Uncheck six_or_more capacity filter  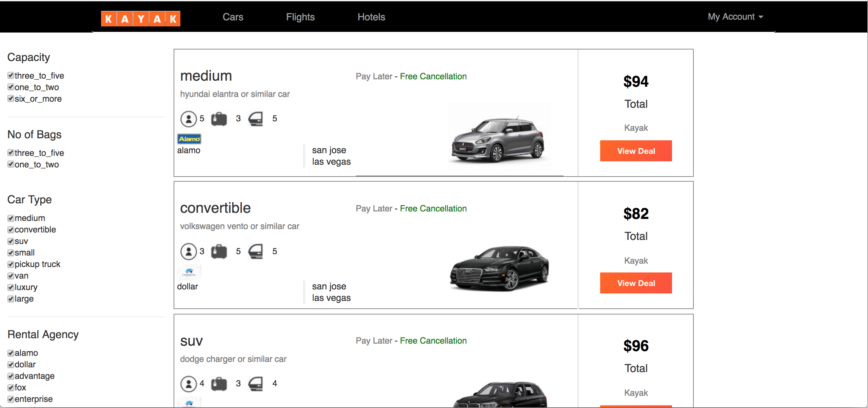(11, 99)
